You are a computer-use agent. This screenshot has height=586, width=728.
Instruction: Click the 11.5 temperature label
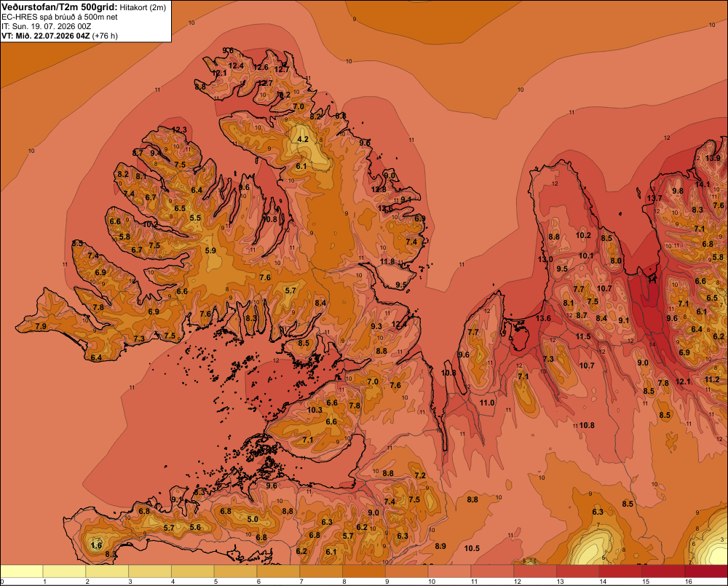pos(584,336)
